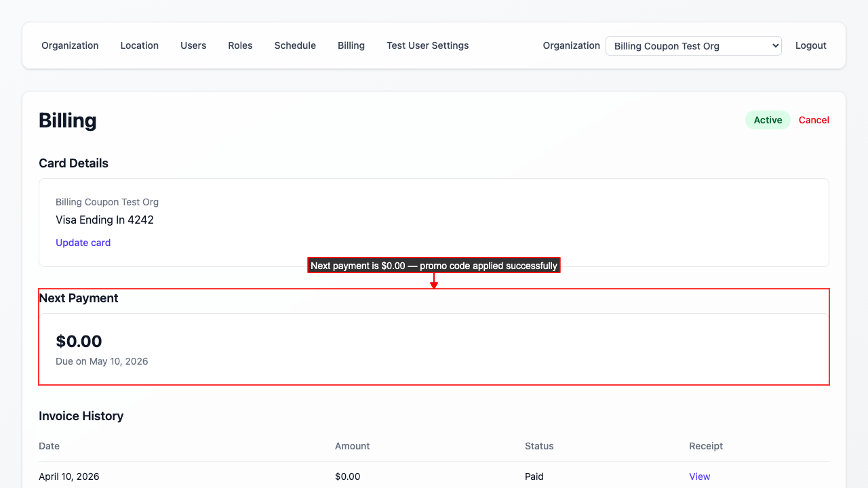Select the Visa Ending In 4242 card entry
Image resolution: width=868 pixels, height=488 pixels.
pos(104,220)
